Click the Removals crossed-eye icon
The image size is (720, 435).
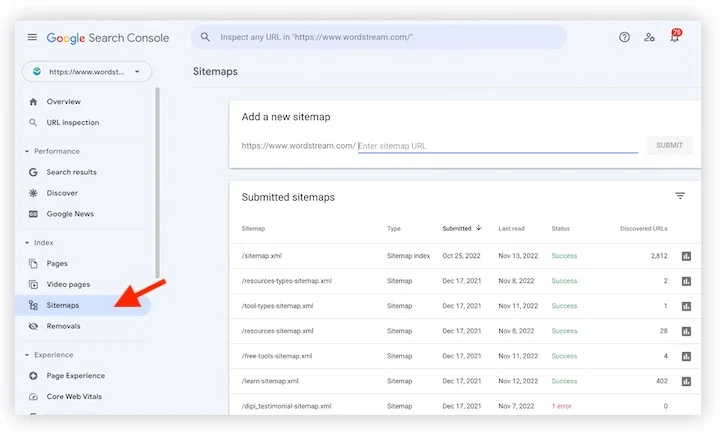[x=33, y=326]
